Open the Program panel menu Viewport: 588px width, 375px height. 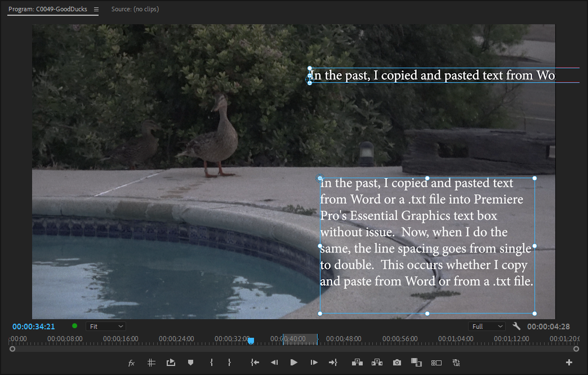click(96, 9)
